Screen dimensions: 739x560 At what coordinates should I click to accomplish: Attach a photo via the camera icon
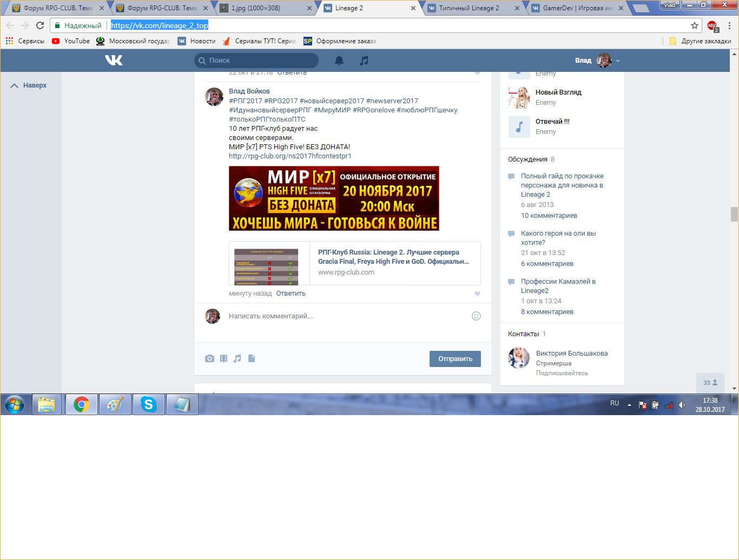click(209, 358)
